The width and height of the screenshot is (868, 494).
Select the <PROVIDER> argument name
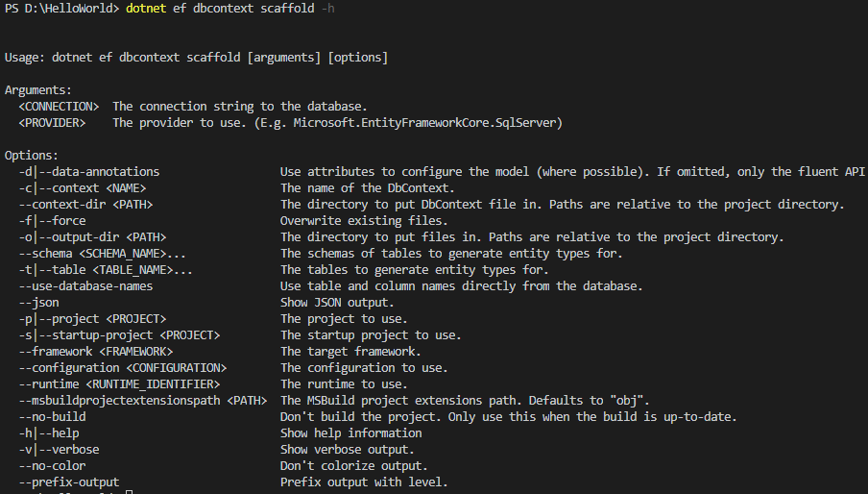[52, 123]
